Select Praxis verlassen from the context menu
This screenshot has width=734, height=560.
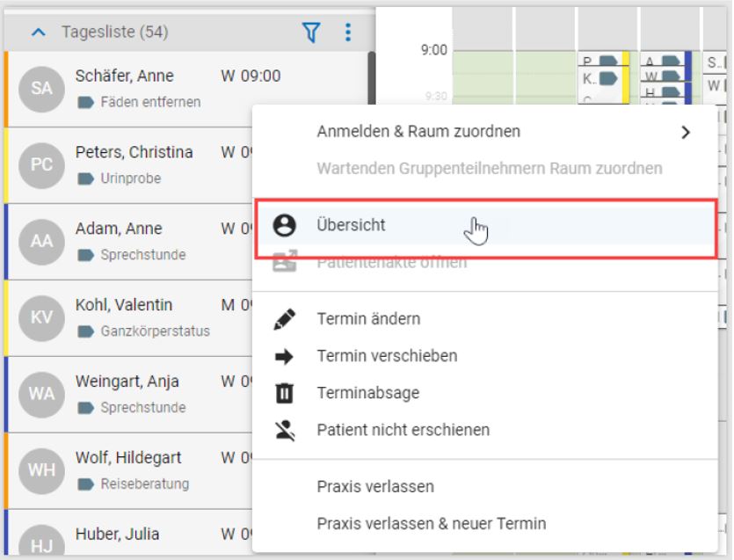pyautogui.click(x=375, y=486)
